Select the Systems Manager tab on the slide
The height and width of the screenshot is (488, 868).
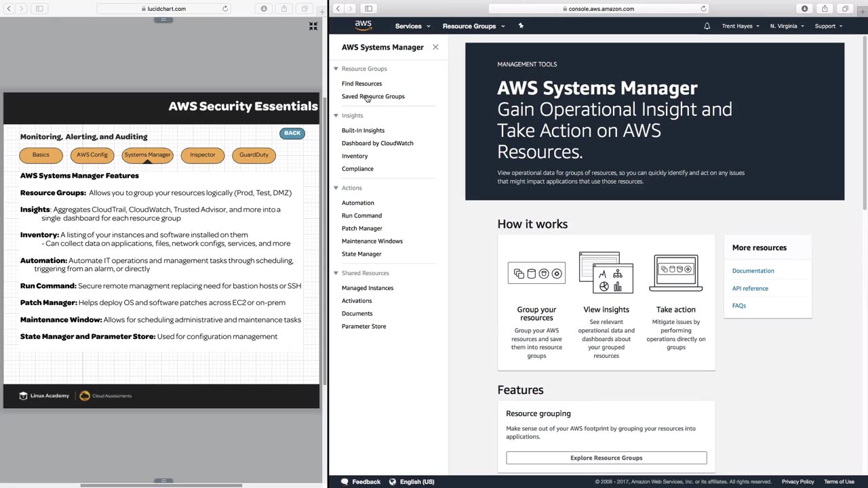(147, 155)
